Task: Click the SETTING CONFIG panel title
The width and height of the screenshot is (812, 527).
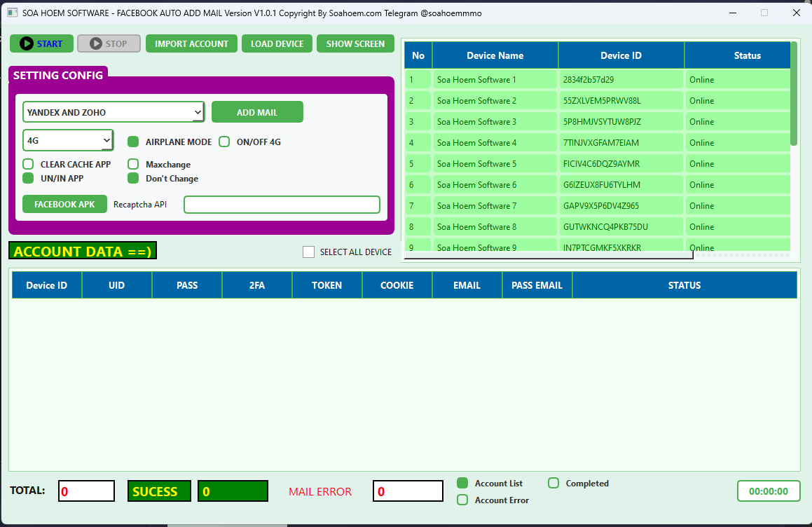Action: pos(58,75)
